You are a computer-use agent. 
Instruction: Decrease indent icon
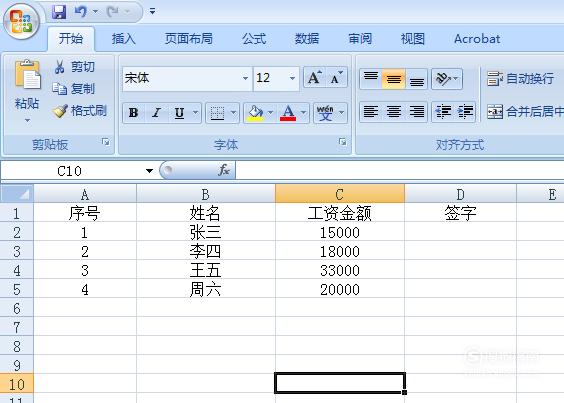click(x=443, y=112)
